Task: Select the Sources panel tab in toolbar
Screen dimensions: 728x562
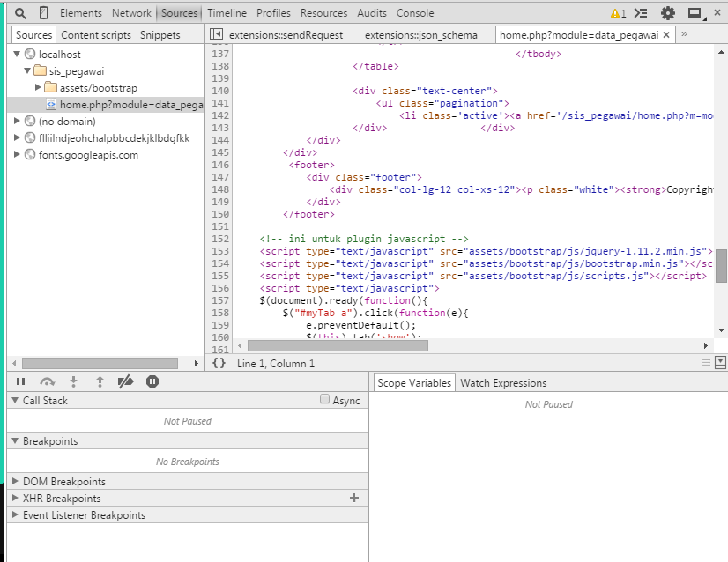Action: coord(179,13)
